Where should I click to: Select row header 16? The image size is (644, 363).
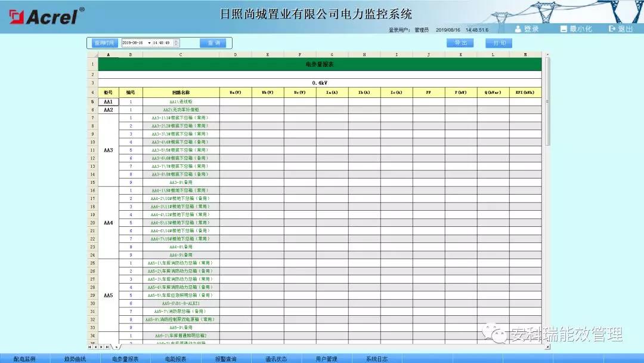pos(92,190)
